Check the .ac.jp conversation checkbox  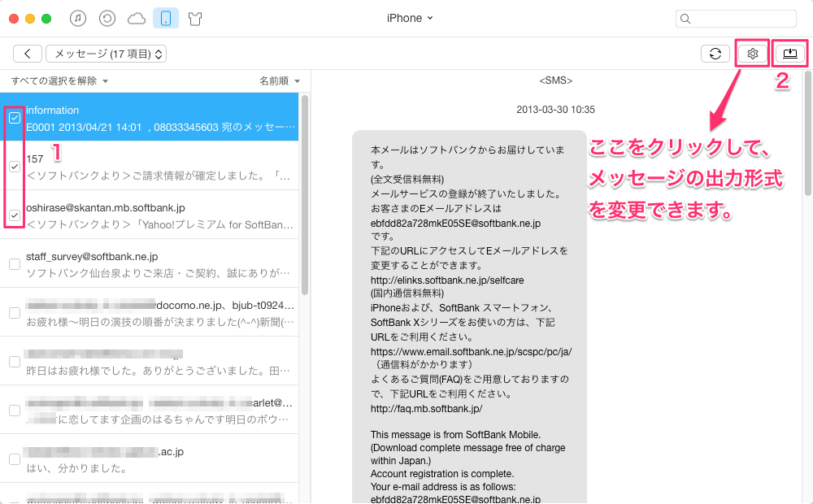click(x=15, y=459)
